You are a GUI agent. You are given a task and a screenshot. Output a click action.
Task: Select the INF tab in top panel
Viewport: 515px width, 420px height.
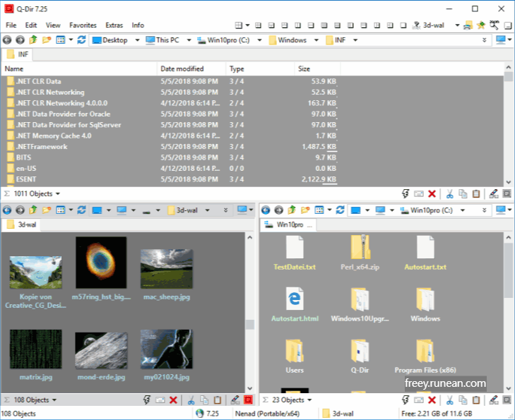18,54
